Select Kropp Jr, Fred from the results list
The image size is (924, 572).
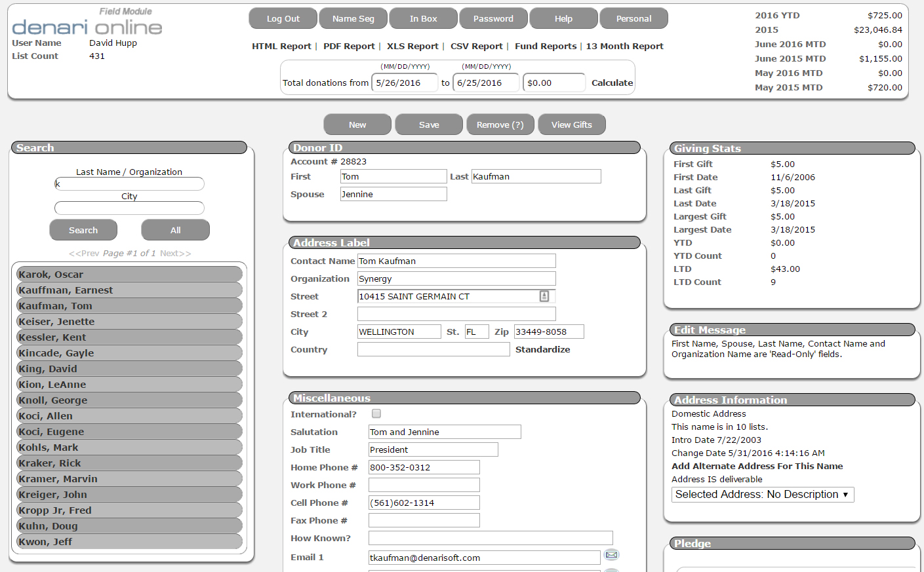[x=129, y=510]
